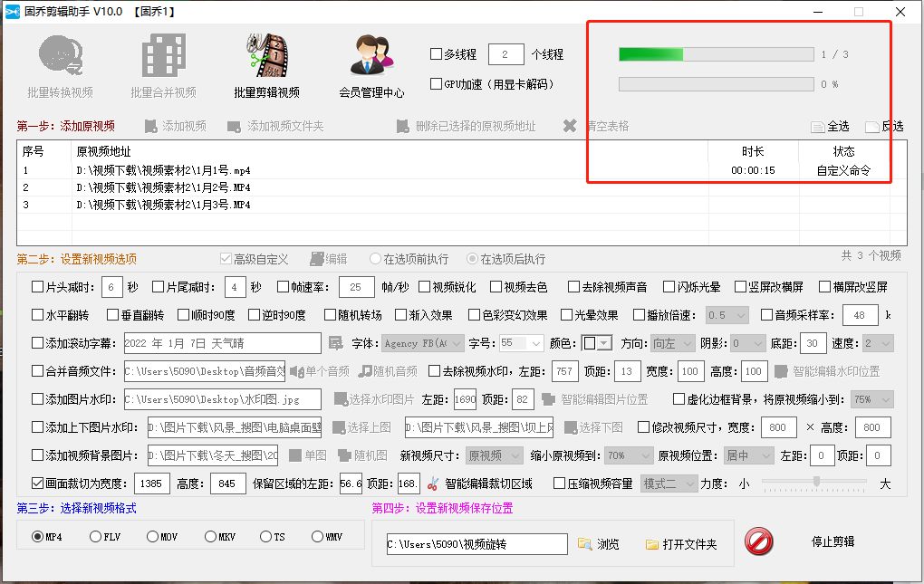Tick the 视频锐化 checkbox
The width and height of the screenshot is (924, 584).
[x=424, y=287]
